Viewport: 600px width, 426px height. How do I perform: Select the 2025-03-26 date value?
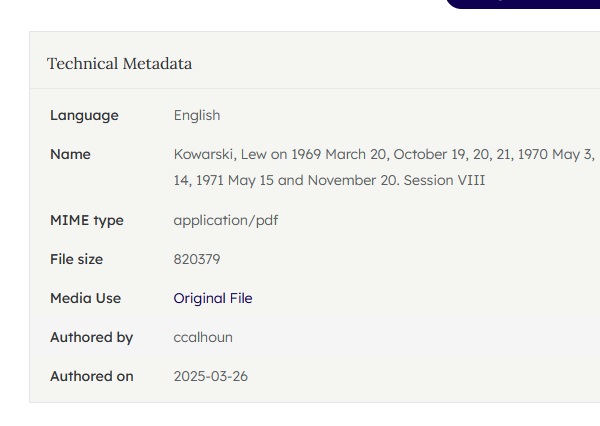pyautogui.click(x=211, y=376)
